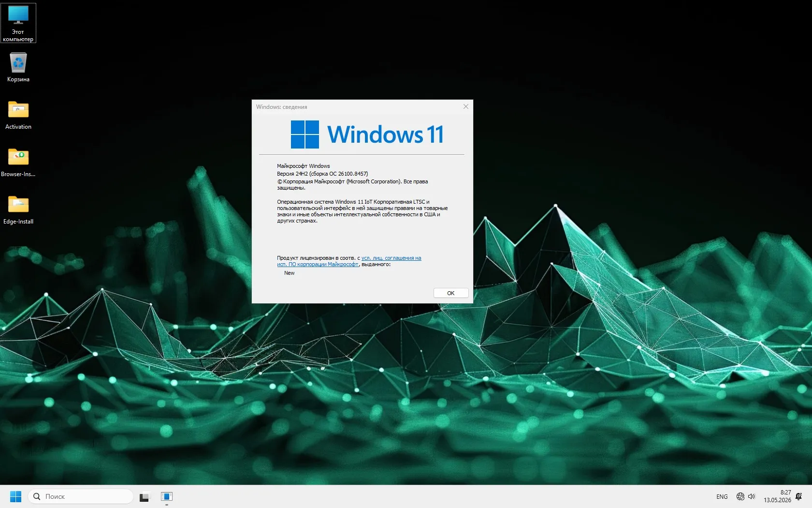The height and width of the screenshot is (508, 812).
Task: Select the Edge-Install folder icon
Action: (18, 210)
